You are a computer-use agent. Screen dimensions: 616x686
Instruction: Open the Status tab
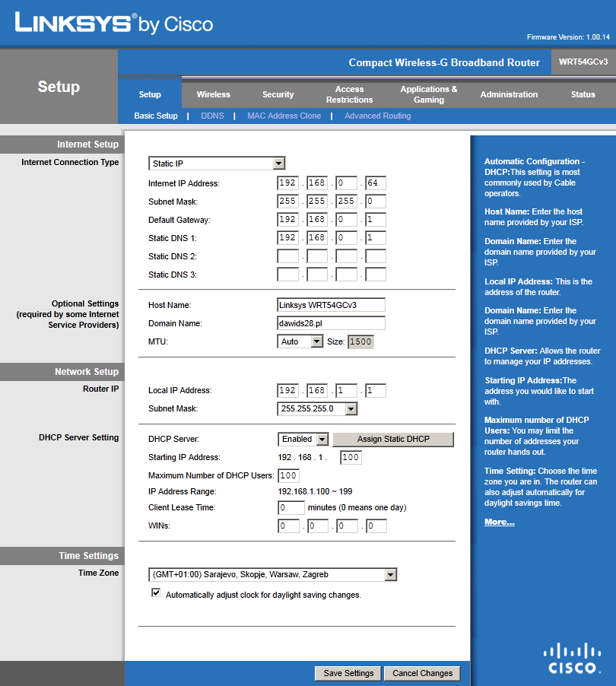tap(583, 94)
